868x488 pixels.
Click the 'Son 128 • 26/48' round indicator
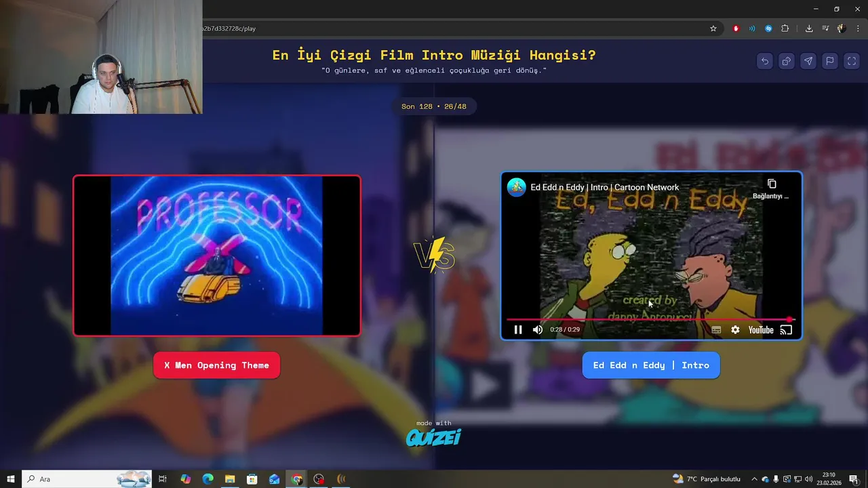[434, 106]
